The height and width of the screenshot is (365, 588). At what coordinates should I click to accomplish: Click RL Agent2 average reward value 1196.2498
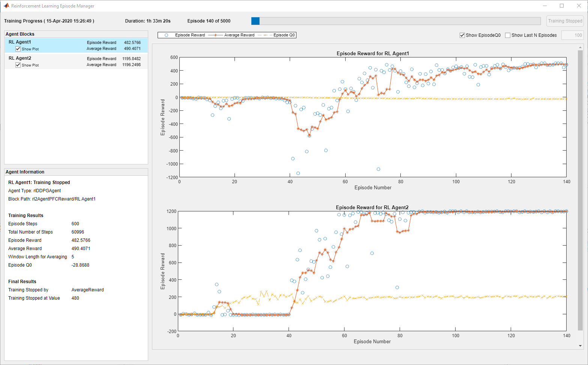[x=131, y=65]
